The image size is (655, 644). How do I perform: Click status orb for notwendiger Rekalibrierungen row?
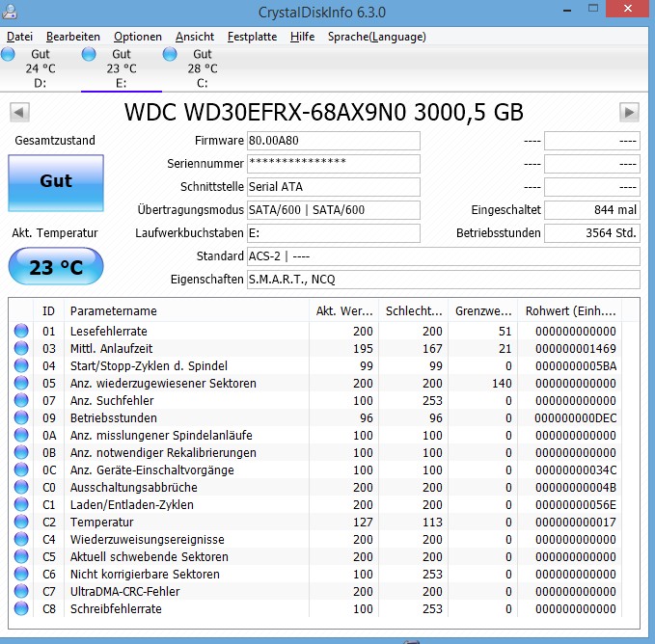coord(21,452)
